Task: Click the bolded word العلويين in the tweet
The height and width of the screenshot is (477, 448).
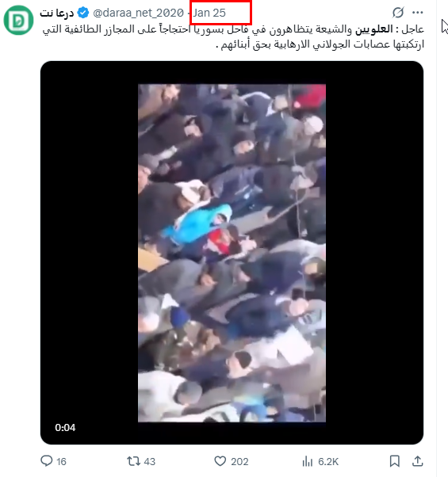Action: (373, 29)
